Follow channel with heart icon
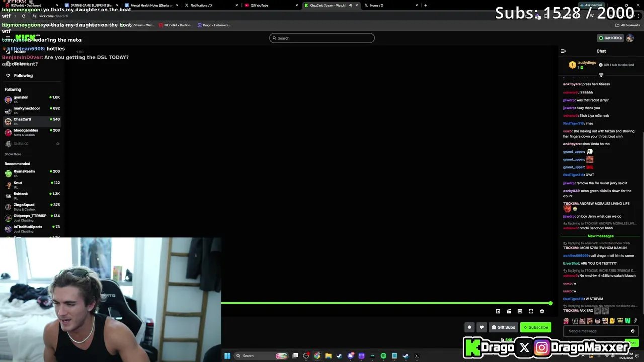644x362 pixels. (481, 327)
